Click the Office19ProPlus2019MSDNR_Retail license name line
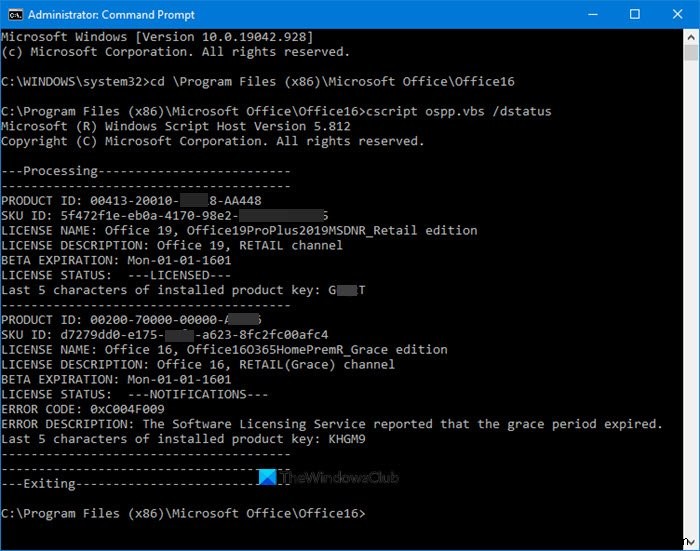The image size is (700, 551). [x=239, y=230]
